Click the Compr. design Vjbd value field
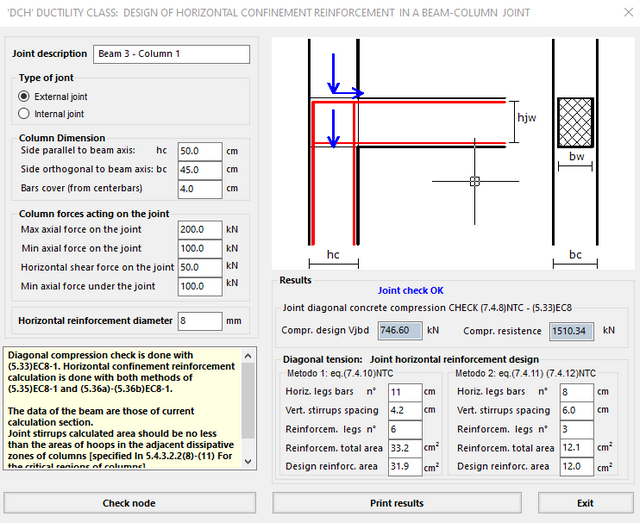The height and width of the screenshot is (523, 640). (400, 330)
